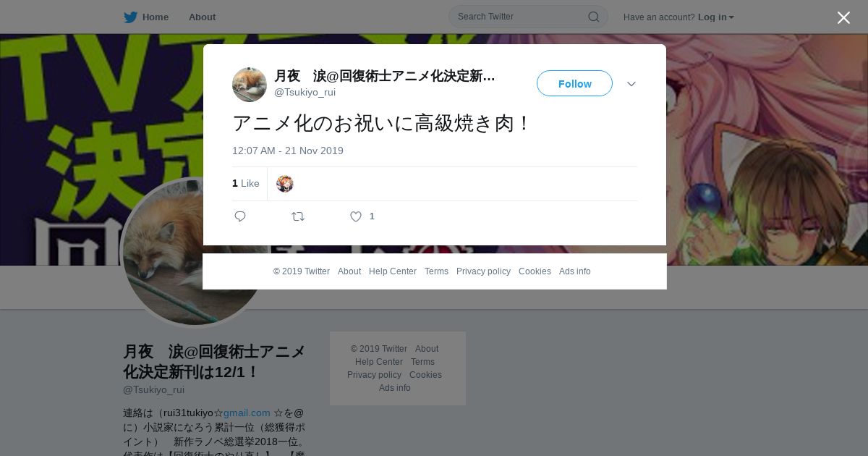Click the Twitter bird Home icon

130,17
